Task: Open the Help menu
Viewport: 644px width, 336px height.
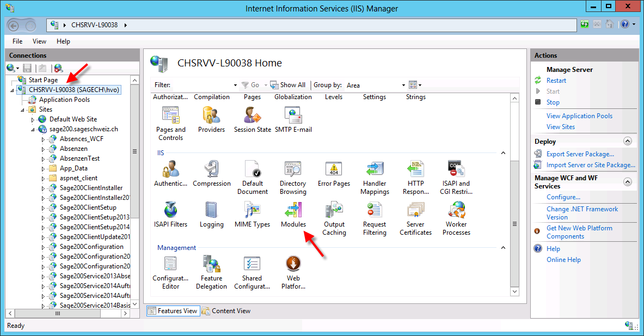Action: [63, 41]
